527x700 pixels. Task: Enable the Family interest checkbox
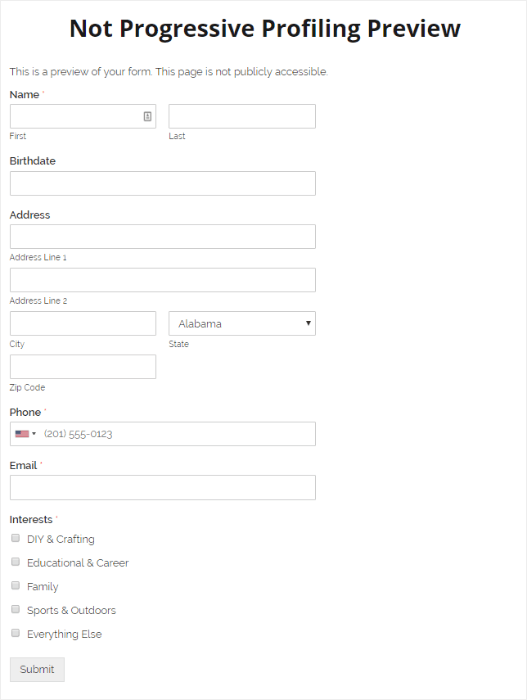(x=16, y=585)
